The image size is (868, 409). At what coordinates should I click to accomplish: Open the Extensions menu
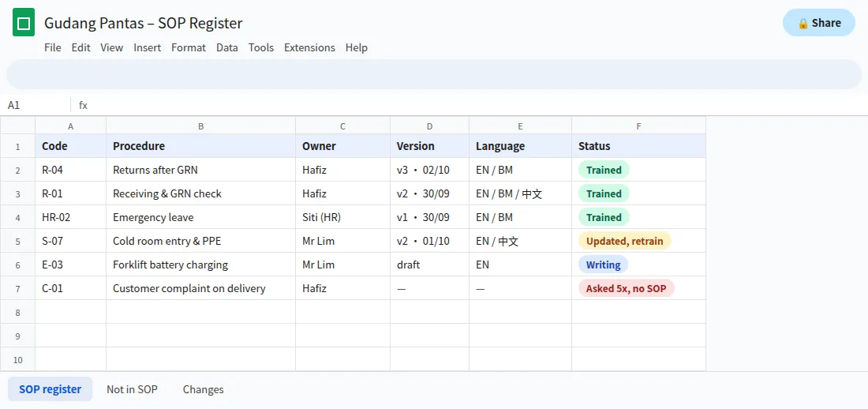[309, 47]
